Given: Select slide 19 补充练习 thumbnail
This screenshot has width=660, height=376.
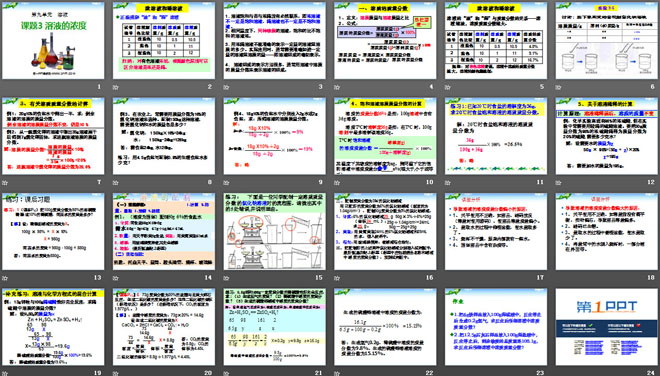Looking at the screenshot, I should (53, 327).
